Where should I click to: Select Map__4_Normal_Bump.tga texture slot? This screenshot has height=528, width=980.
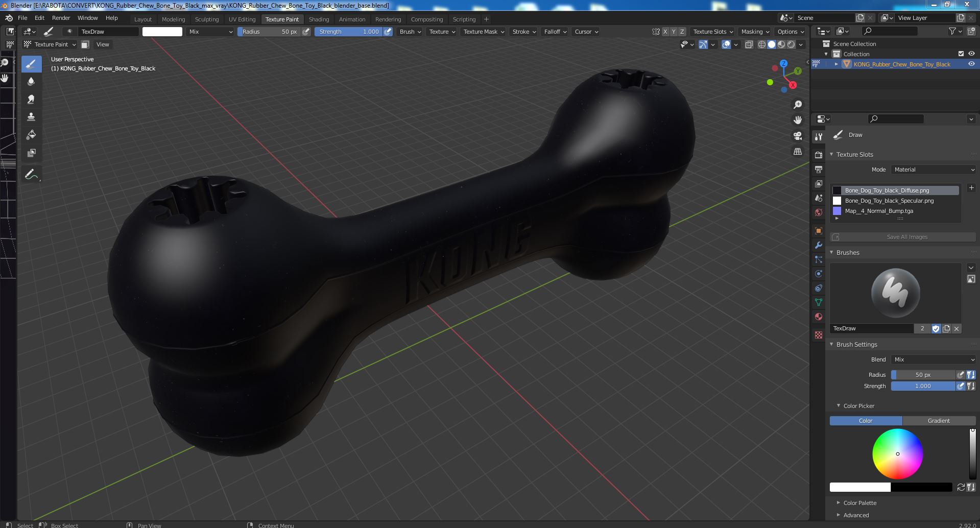896,211
